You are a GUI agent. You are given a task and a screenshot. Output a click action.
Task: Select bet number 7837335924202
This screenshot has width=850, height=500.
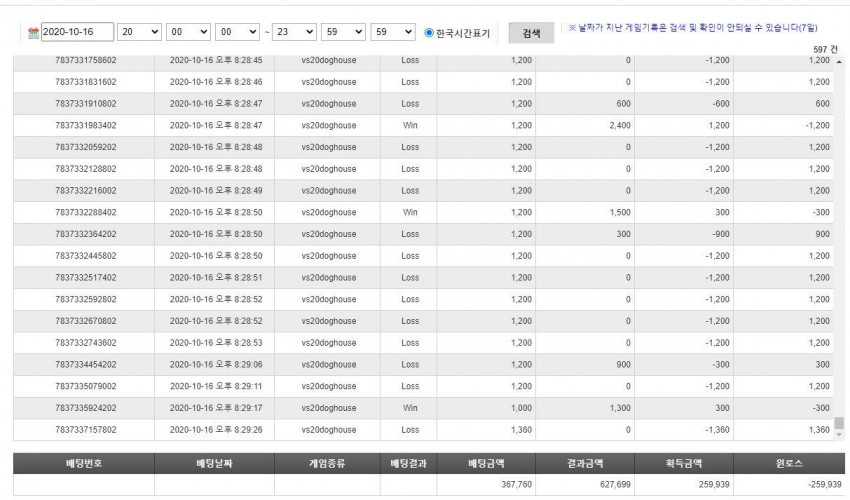coord(86,407)
